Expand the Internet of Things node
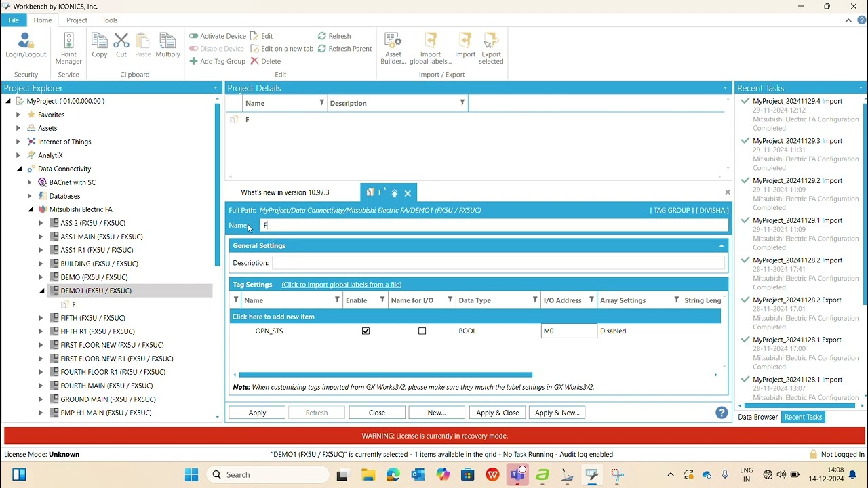The image size is (868, 488). (18, 142)
